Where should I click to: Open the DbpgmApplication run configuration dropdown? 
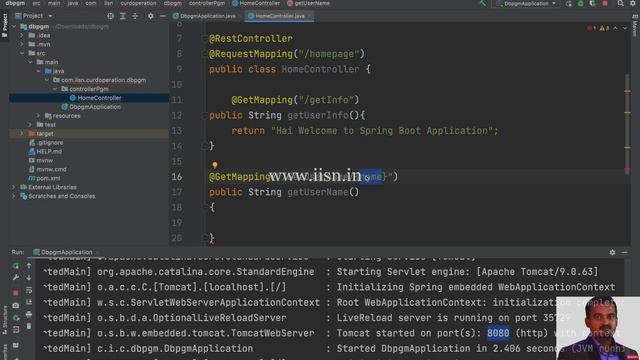(x=526, y=4)
